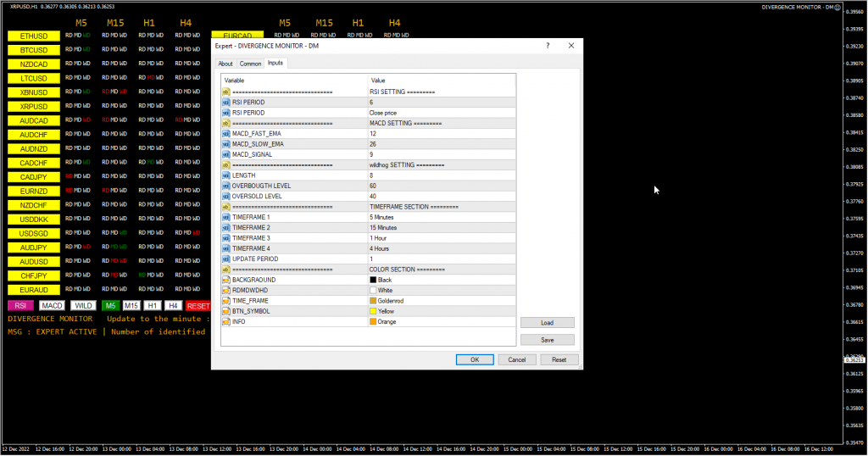Click the icon beside UPDATE PERIOD
The height and width of the screenshot is (456, 868).
tap(226, 259)
